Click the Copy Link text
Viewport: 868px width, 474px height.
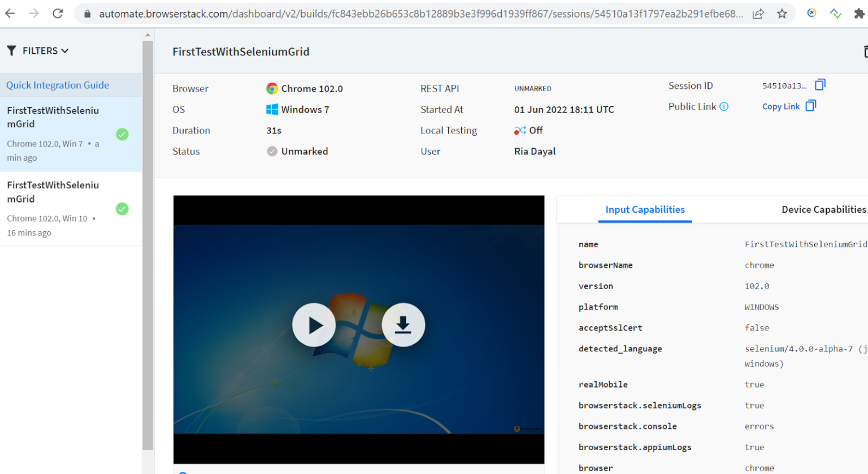tap(780, 106)
